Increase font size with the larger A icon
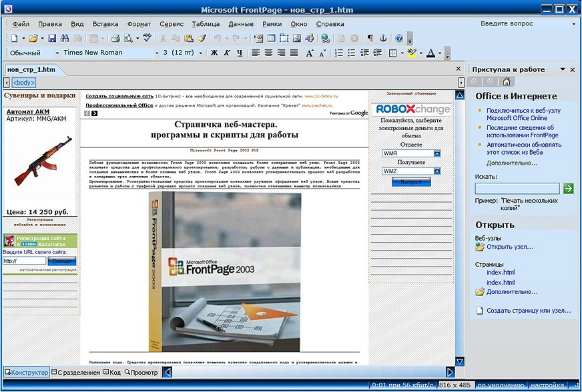This screenshot has height=392, width=582. click(310, 53)
